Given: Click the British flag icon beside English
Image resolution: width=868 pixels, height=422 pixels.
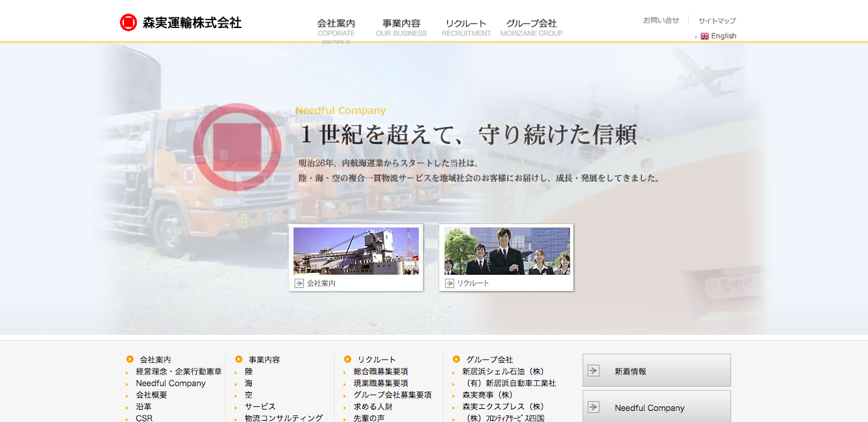Looking at the screenshot, I should (x=704, y=36).
